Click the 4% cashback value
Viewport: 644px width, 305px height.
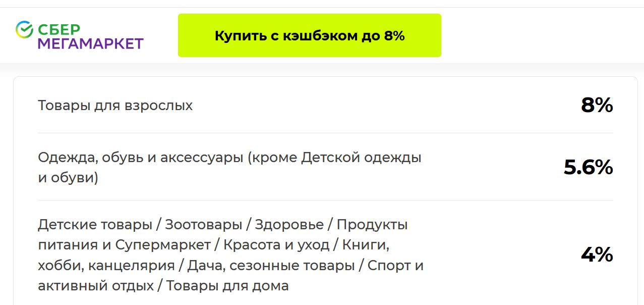click(x=597, y=255)
